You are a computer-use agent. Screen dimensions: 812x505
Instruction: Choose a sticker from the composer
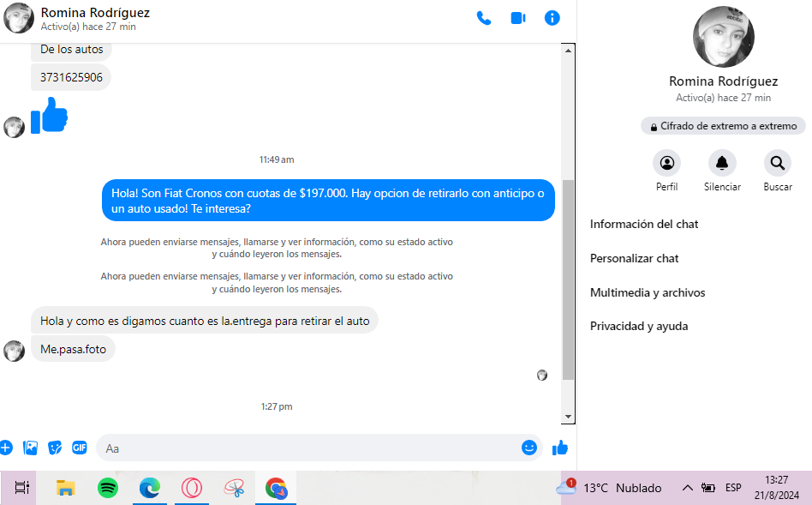55,448
